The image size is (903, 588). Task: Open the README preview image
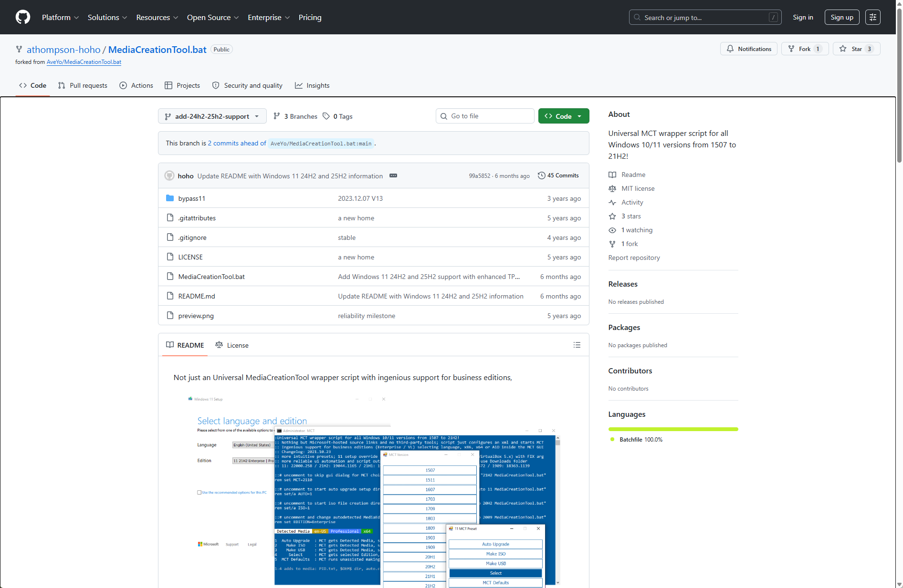pyautogui.click(x=373, y=491)
